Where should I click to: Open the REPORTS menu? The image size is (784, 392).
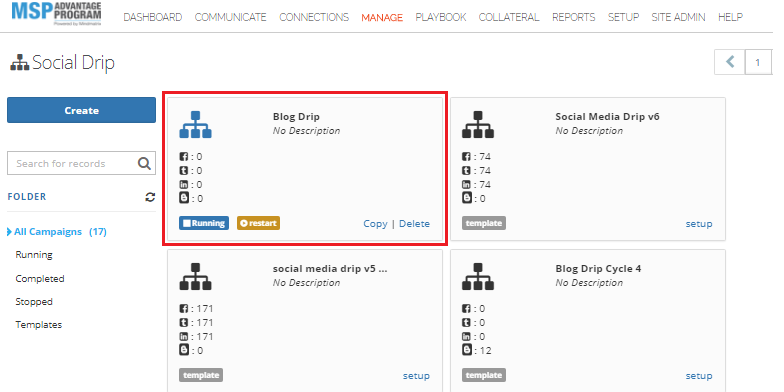574,17
